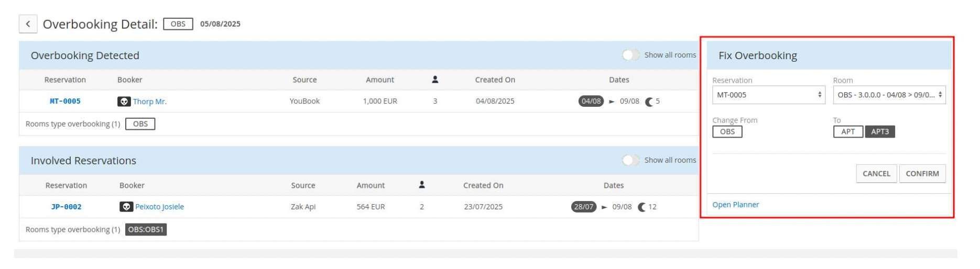Viewport: 980px width, 269px height.
Task: Confirm the overbooking fix
Action: coord(922,174)
